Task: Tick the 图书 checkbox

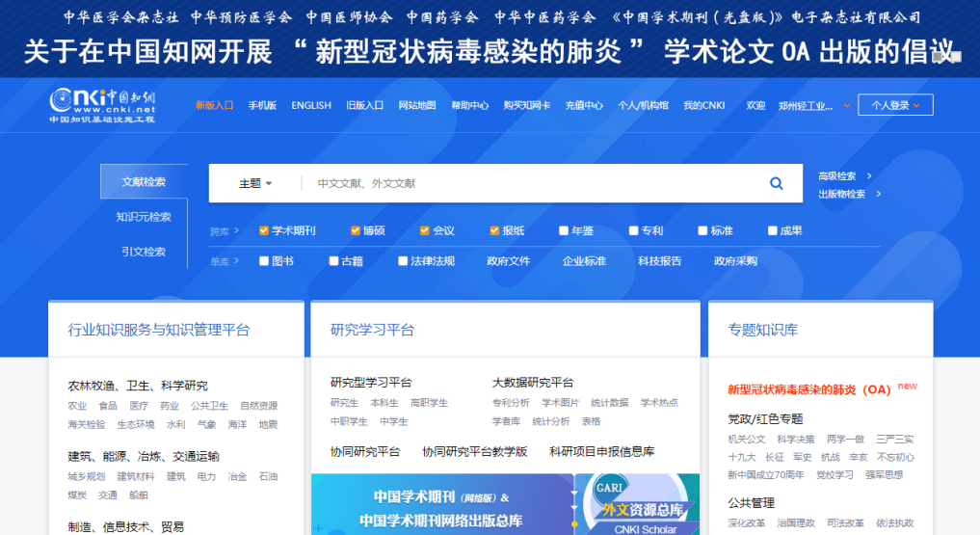Action: coord(264,261)
